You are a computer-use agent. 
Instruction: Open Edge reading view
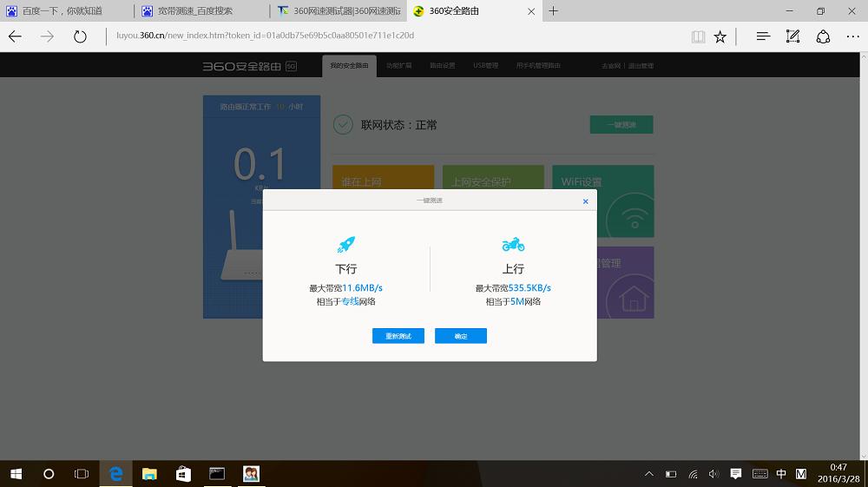[x=698, y=36]
